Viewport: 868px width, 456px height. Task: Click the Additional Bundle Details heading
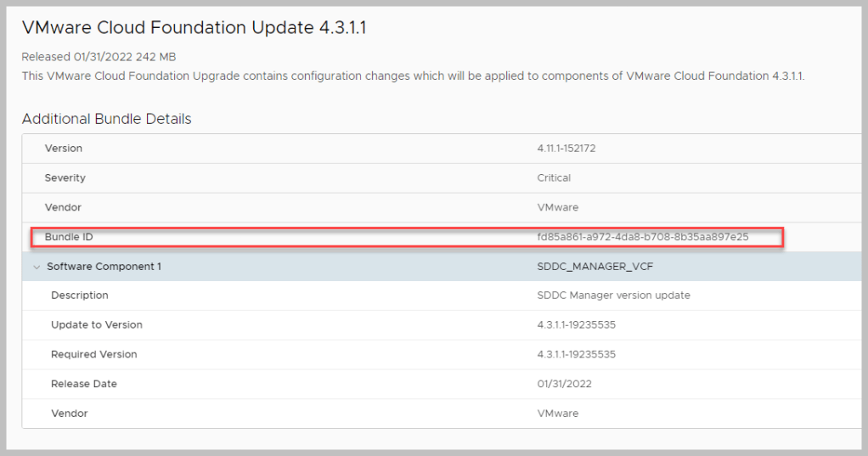[x=107, y=119]
